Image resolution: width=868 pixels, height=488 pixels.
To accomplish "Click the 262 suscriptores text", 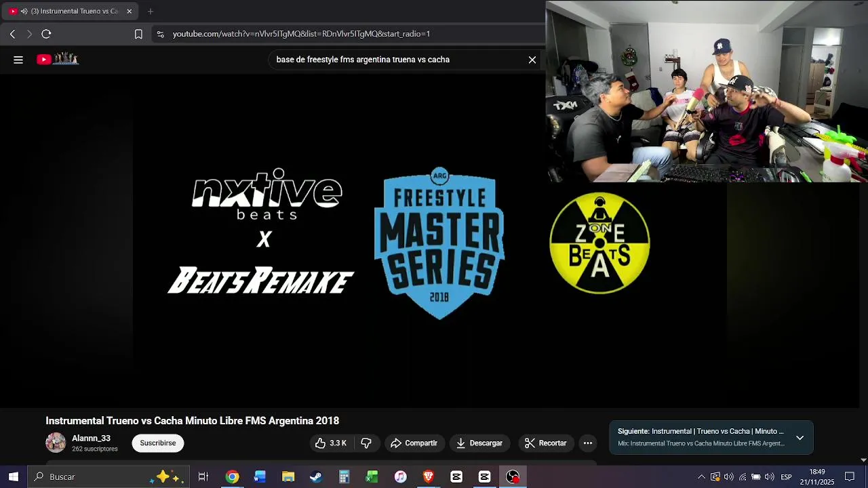I will click(95, 449).
